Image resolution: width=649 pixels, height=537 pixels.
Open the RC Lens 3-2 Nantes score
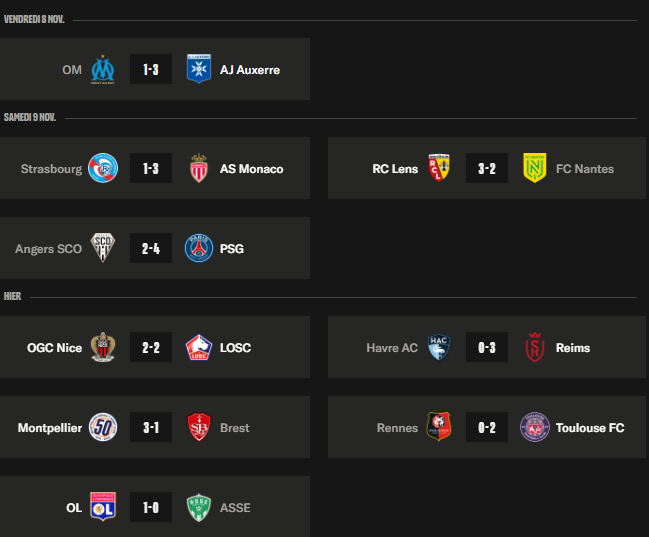click(487, 168)
